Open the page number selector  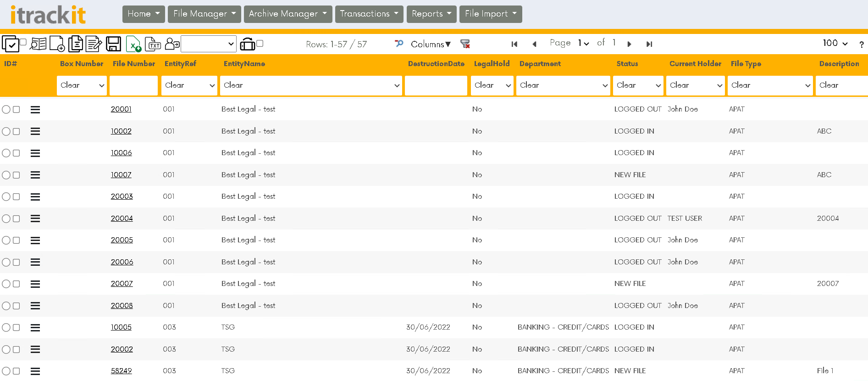[583, 43]
